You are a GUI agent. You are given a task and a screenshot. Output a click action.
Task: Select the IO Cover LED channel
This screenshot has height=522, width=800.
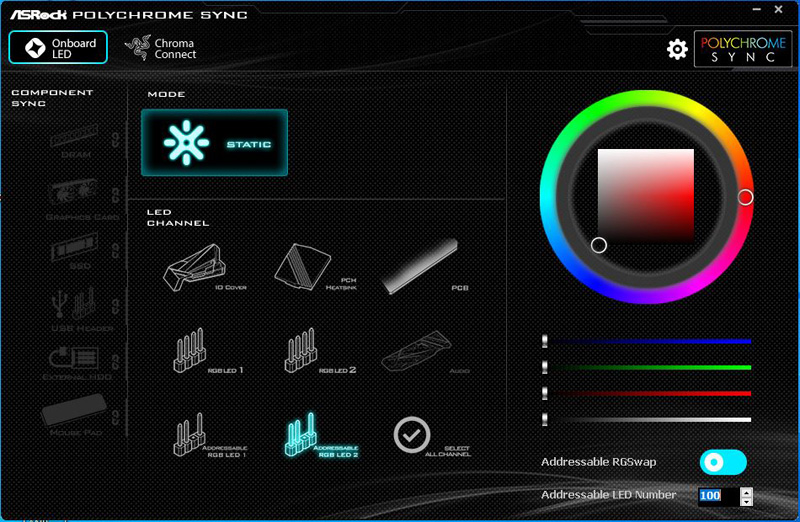tap(204, 267)
